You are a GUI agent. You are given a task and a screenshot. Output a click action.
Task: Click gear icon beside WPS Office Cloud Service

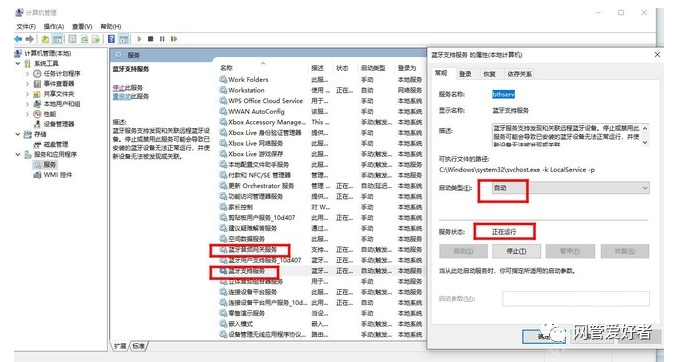(x=223, y=101)
